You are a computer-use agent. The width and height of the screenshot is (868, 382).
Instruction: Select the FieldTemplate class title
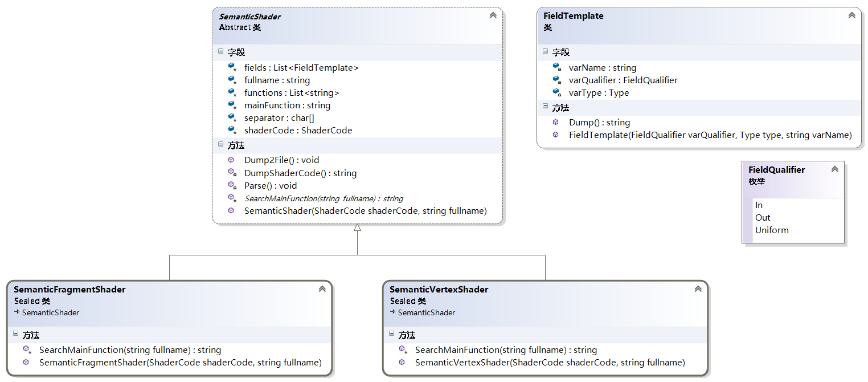573,16
